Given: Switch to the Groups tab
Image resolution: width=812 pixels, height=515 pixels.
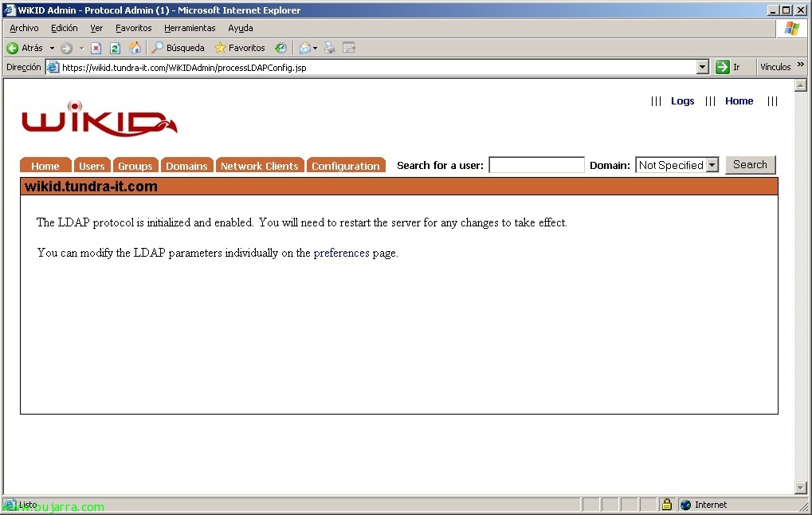Looking at the screenshot, I should (135, 165).
